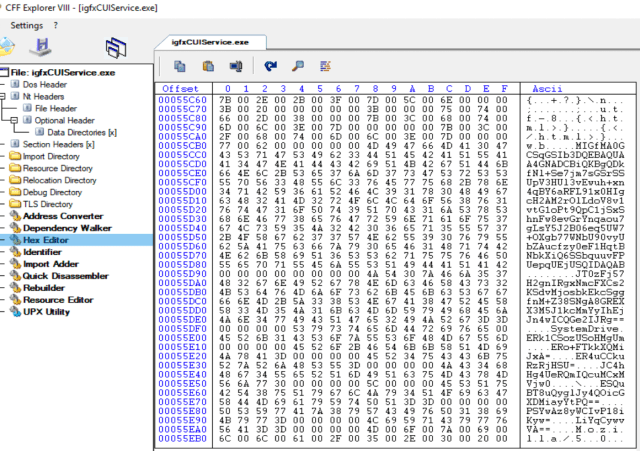The image size is (640, 451).
Task: Click ASCII text 'SystemDrive'
Action: 584,329
